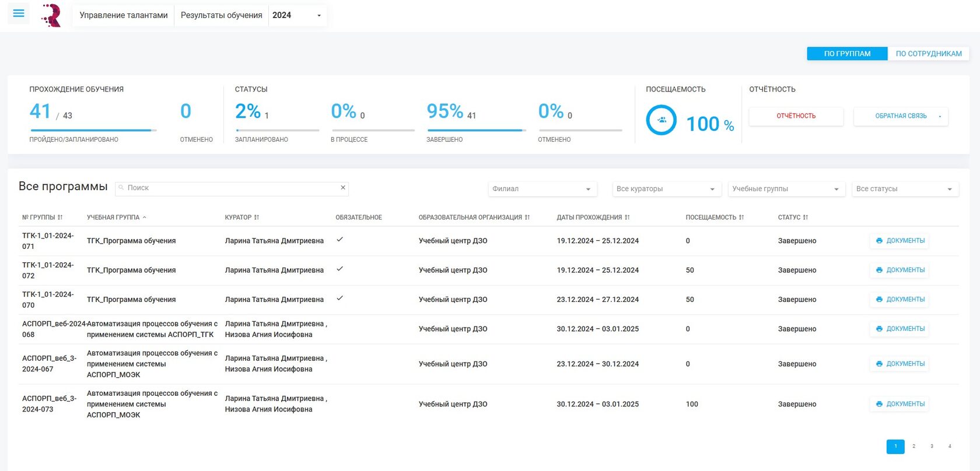980x471 pixels.
Task: Sort by Куратор column icon
Action: point(257,217)
